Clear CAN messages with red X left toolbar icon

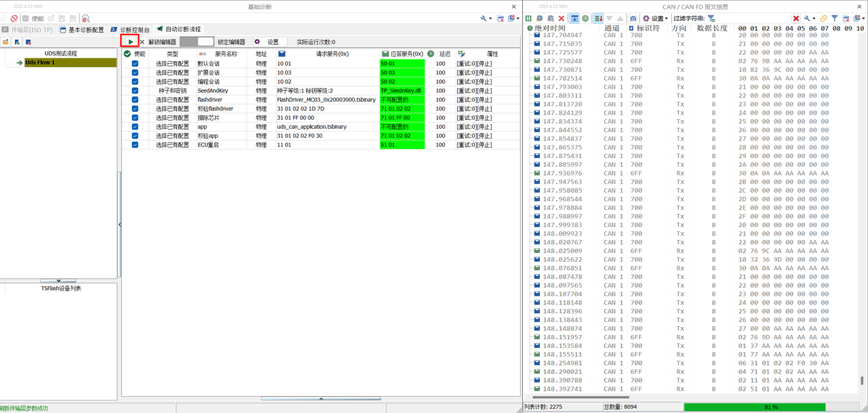561,18
